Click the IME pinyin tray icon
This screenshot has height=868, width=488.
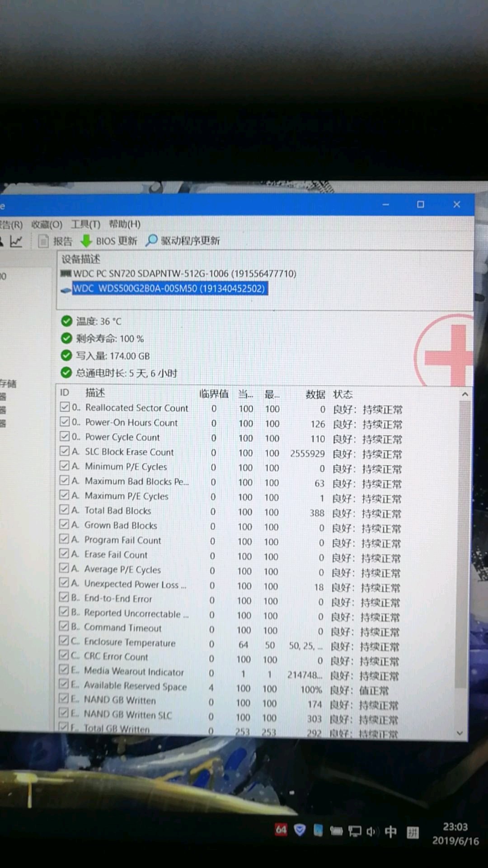tap(413, 832)
